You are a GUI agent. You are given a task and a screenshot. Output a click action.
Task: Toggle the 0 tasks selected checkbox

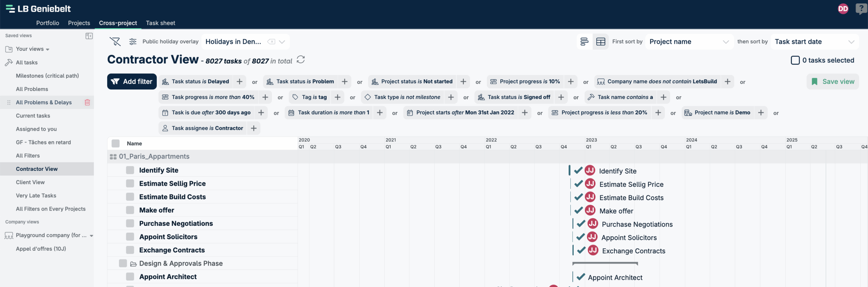pyautogui.click(x=795, y=60)
